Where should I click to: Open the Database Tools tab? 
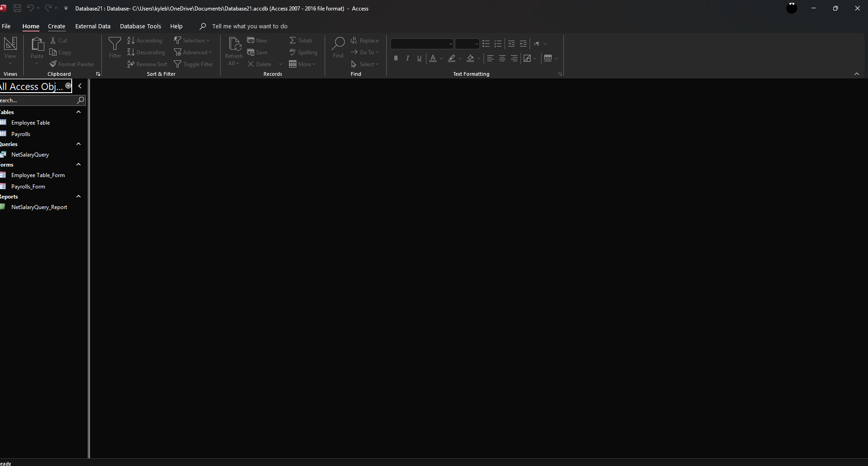[141, 26]
